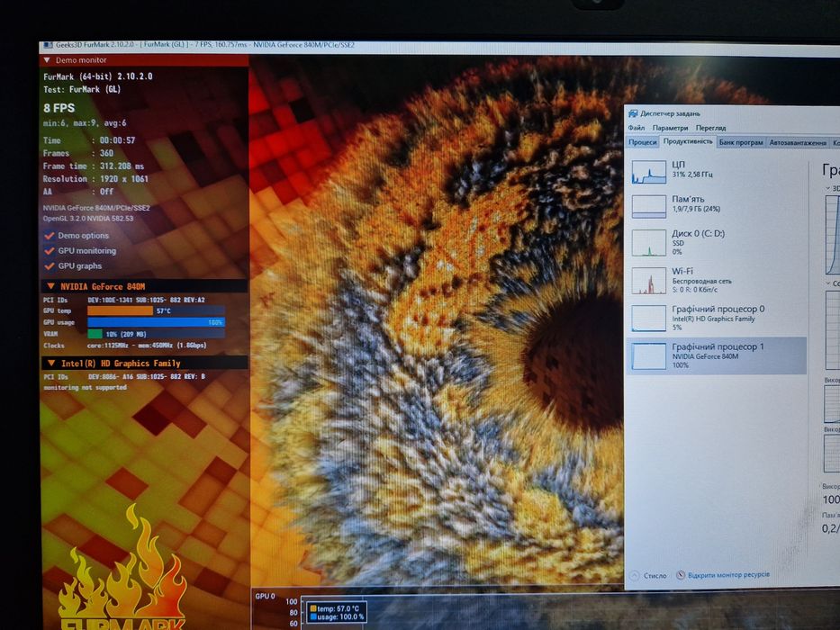
Task: Select the Wi-Fi graph thumbnail
Action: coord(648,281)
